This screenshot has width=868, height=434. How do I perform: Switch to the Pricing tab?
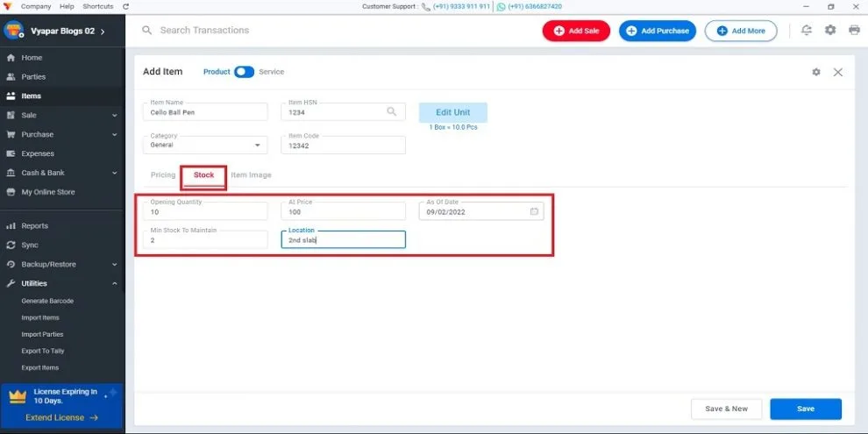click(x=163, y=175)
